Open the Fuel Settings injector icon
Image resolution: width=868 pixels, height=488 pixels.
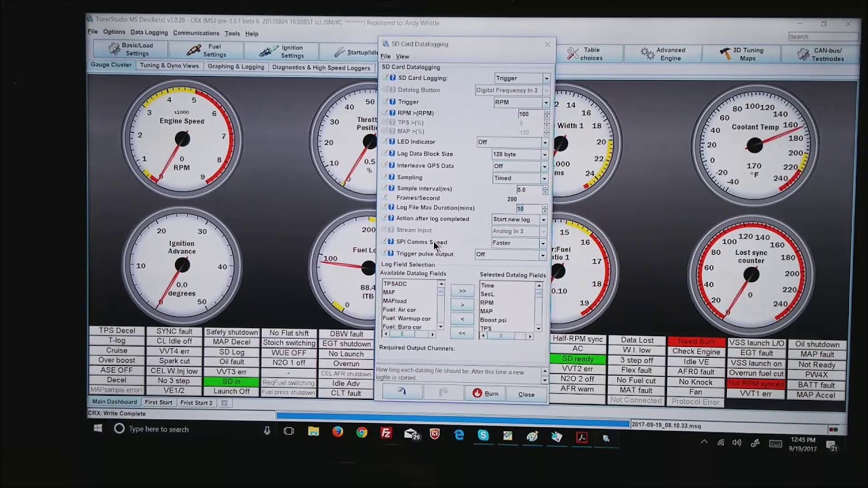[194, 51]
